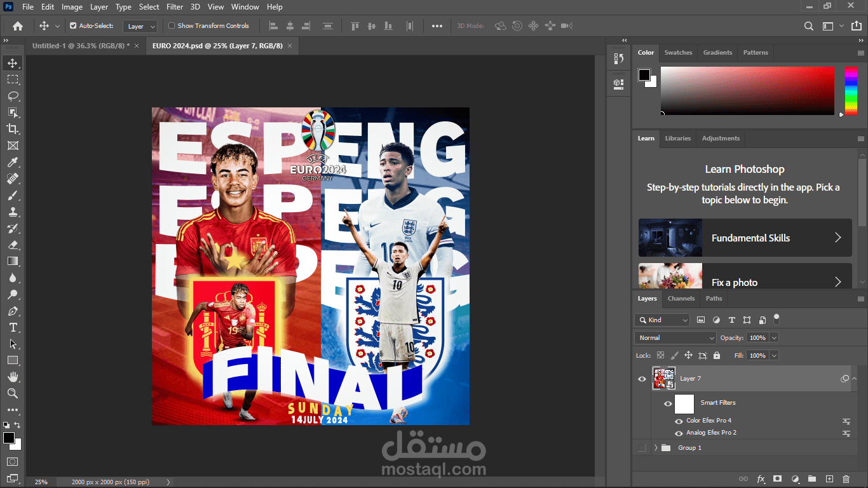The width and height of the screenshot is (868, 488).
Task: Show the Group 1 layer
Action: (642, 448)
